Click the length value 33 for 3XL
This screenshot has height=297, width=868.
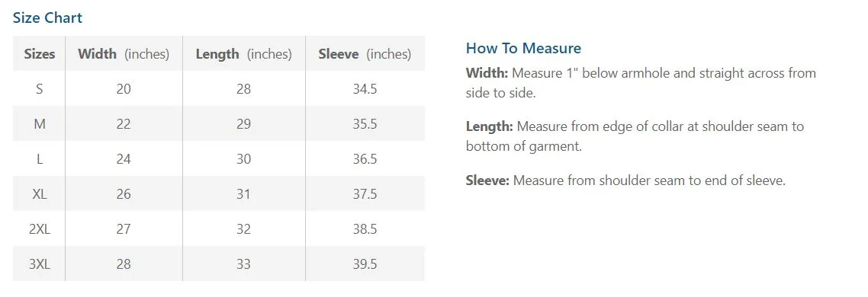coord(243,264)
